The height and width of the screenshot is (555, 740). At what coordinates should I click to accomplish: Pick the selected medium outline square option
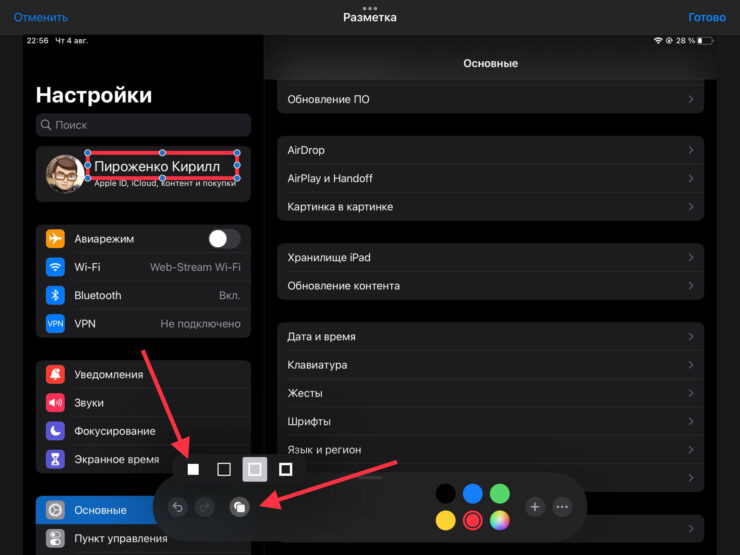click(255, 469)
